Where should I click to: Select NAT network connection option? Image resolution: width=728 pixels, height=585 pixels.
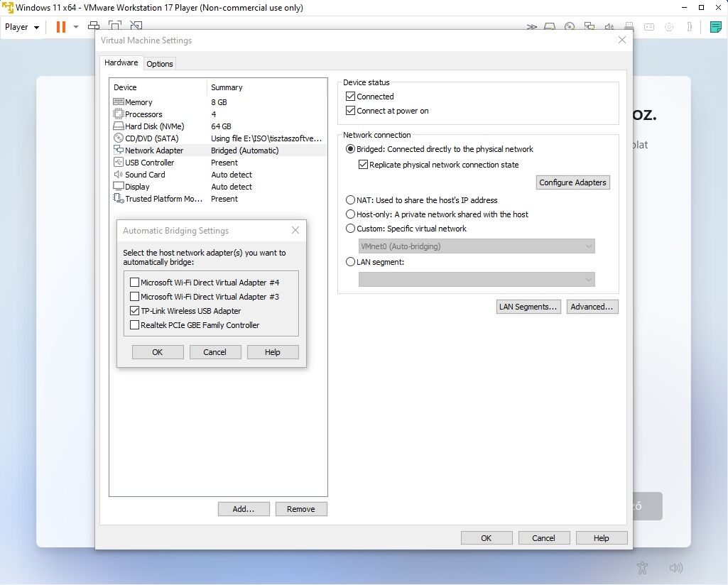[351, 200]
